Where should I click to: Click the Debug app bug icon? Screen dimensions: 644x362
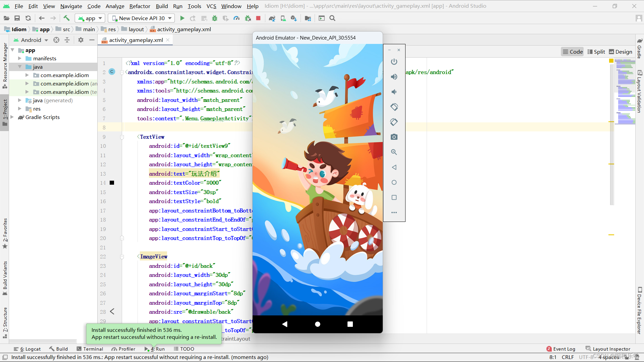coord(215,18)
